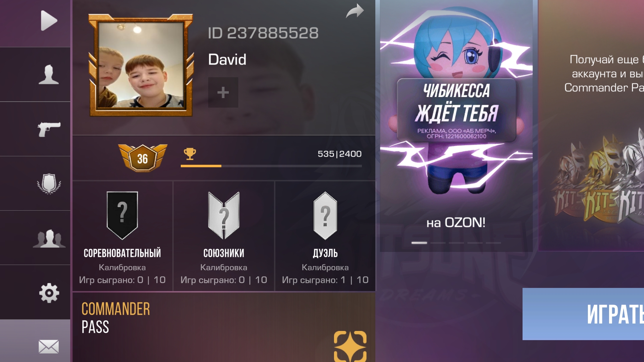
Task: Add a status with plus button
Action: [x=223, y=92]
